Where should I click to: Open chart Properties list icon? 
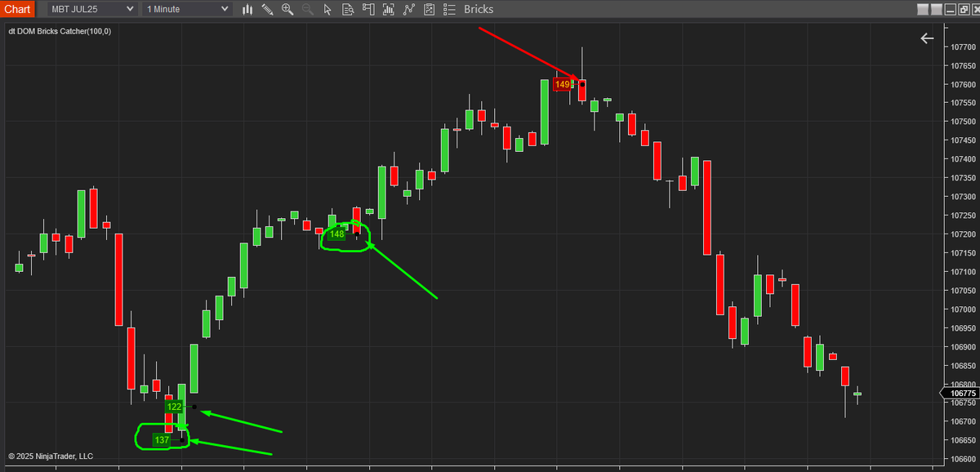[449, 10]
